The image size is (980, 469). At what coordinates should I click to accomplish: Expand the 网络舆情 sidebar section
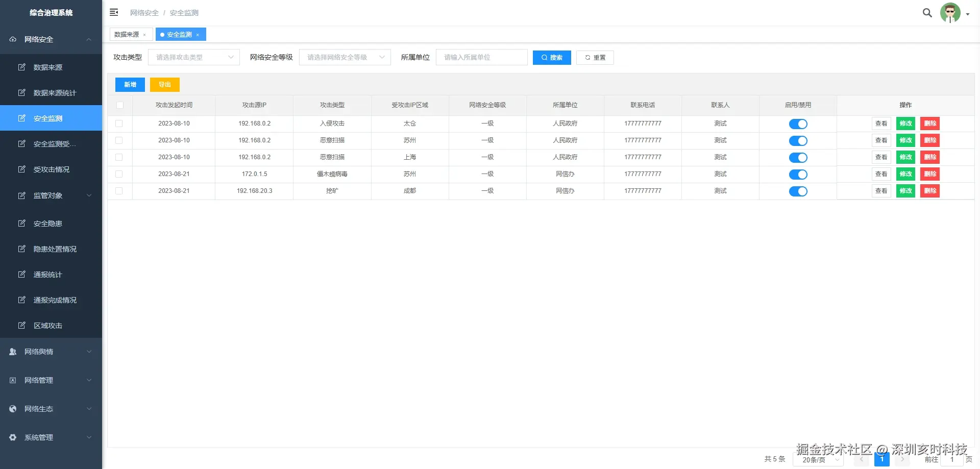click(x=89, y=352)
